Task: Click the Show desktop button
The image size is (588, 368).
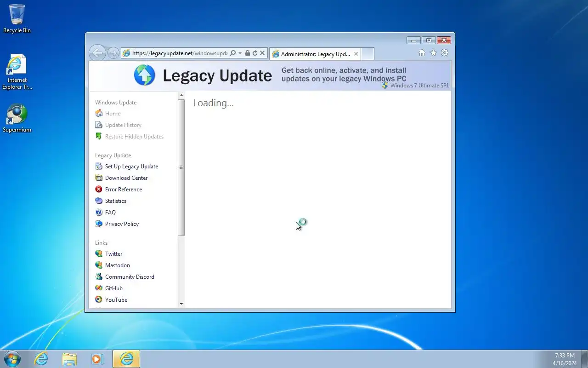Action: pos(584,359)
